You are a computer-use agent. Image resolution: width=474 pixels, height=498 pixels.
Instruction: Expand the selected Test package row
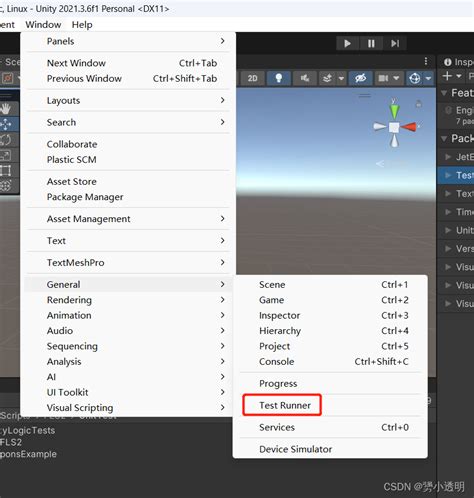(x=448, y=175)
